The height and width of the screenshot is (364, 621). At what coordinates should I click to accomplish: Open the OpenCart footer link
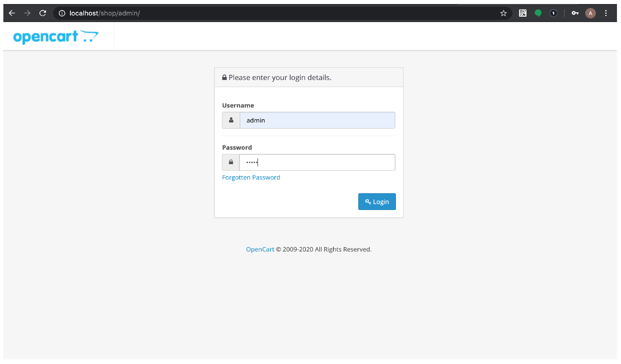pyautogui.click(x=260, y=249)
